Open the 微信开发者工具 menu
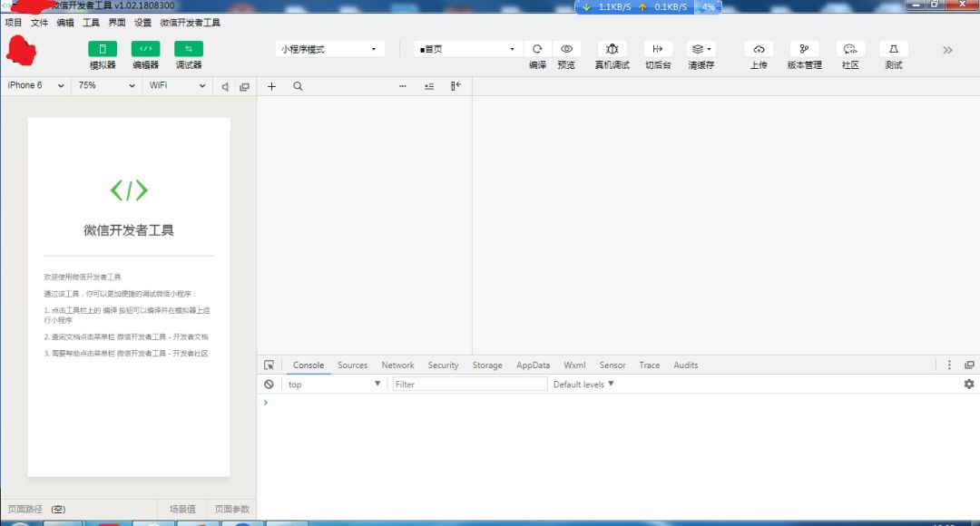Image resolution: width=980 pixels, height=526 pixels. click(190, 23)
